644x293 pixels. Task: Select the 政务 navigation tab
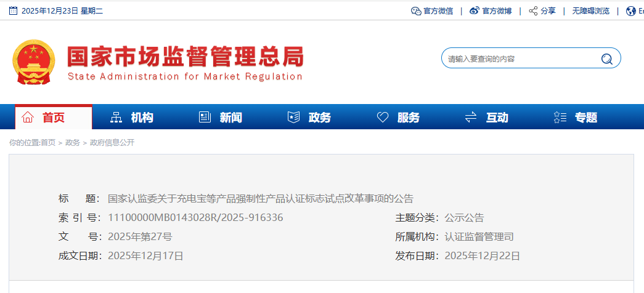[x=309, y=118]
